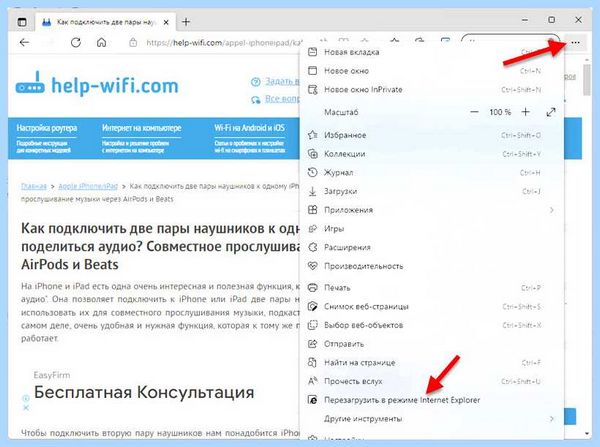The image size is (600, 447).
Task: Open Новое окно InPrivate
Action: click(x=432, y=90)
